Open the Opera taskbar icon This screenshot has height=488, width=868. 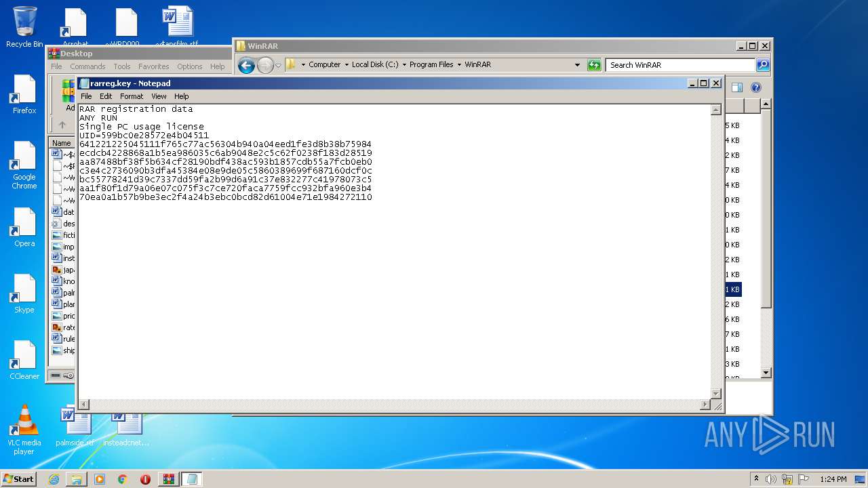click(145, 479)
